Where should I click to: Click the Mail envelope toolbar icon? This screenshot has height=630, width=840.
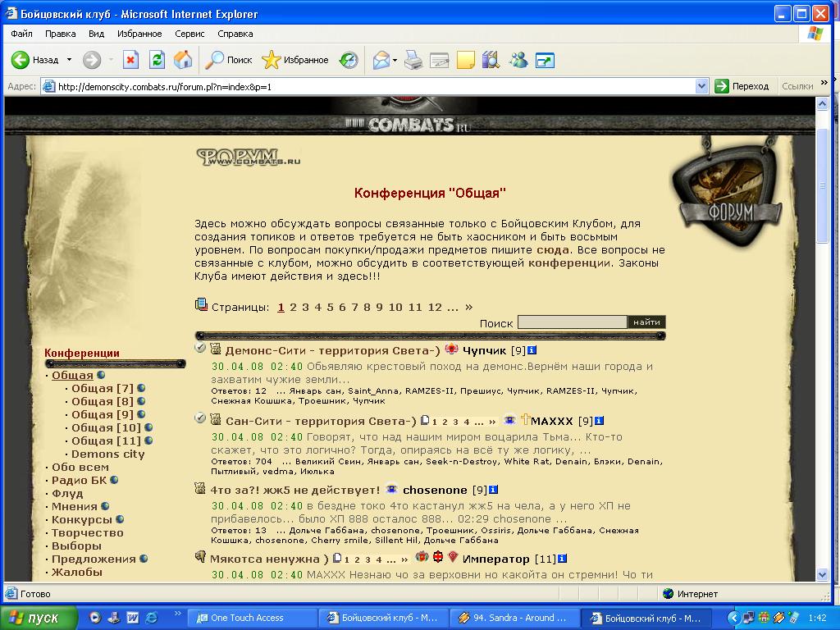[381, 60]
